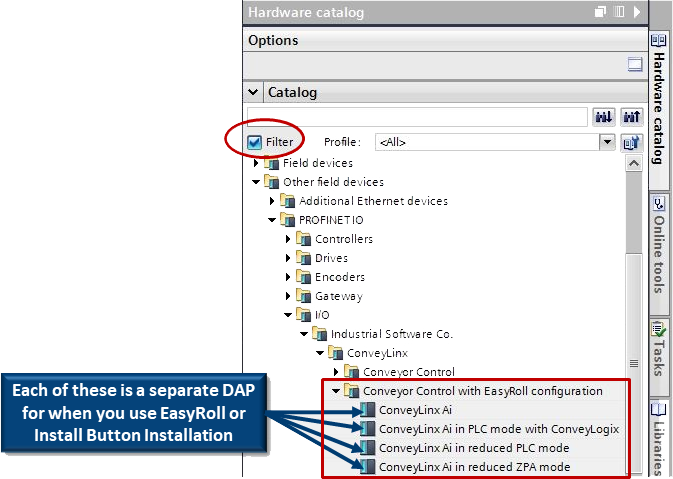Select the Encoders tree row text
Image resolution: width=673 pixels, height=479 pixels.
340,277
